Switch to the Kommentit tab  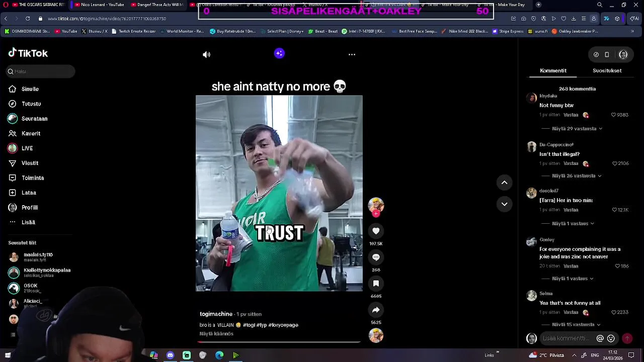[553, 70]
